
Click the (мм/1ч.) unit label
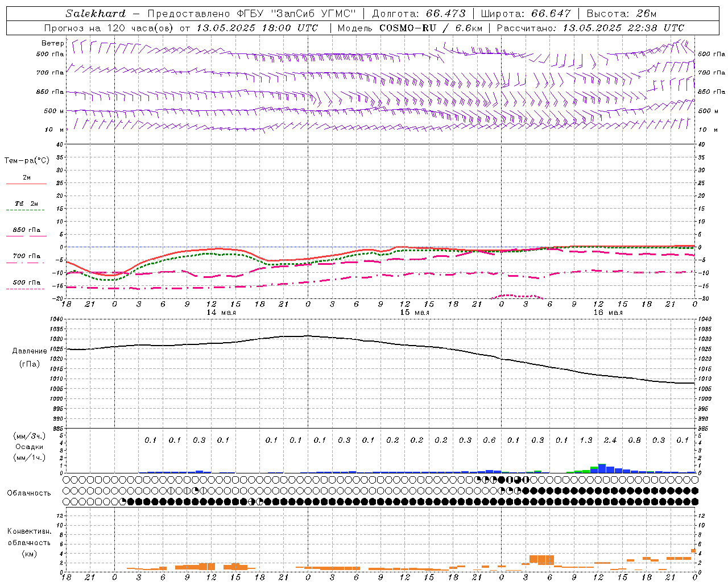(x=30, y=458)
